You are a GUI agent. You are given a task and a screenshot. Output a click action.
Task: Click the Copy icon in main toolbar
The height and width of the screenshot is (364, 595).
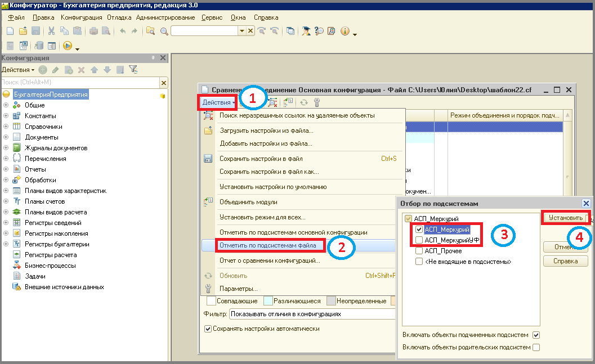[x=65, y=31]
